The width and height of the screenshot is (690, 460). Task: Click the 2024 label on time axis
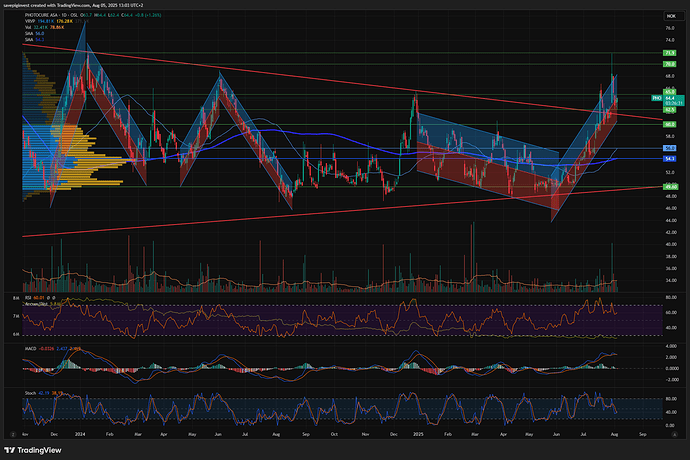80,434
